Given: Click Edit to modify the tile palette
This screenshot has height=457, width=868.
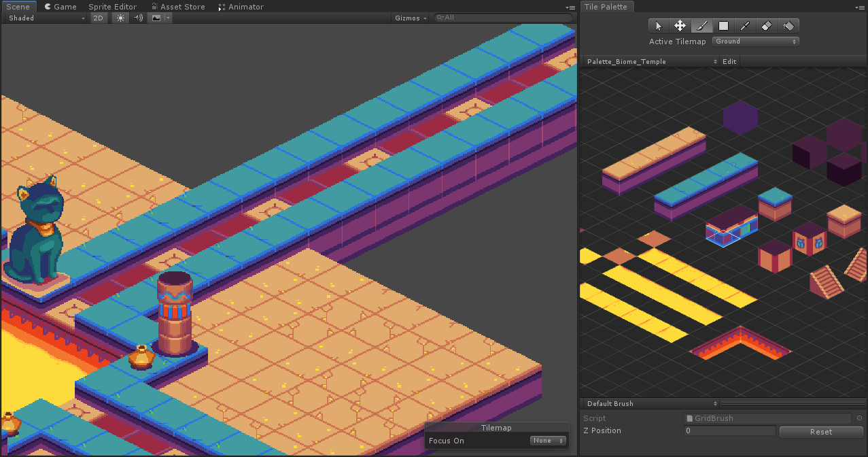Looking at the screenshot, I should (x=729, y=61).
